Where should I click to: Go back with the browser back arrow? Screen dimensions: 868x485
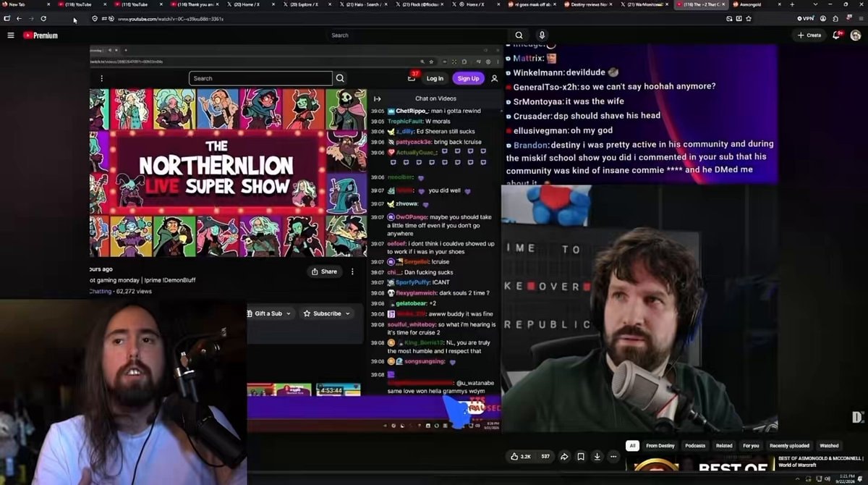click(18, 18)
